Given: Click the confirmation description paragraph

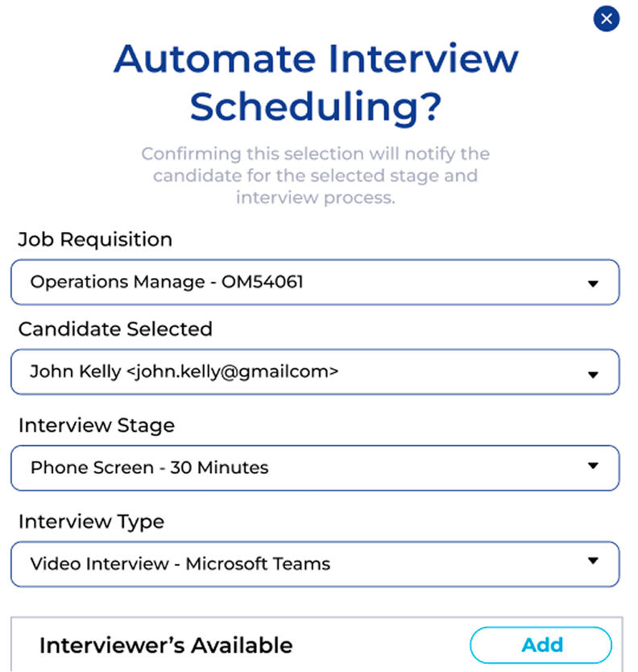Looking at the screenshot, I should 316,175.
